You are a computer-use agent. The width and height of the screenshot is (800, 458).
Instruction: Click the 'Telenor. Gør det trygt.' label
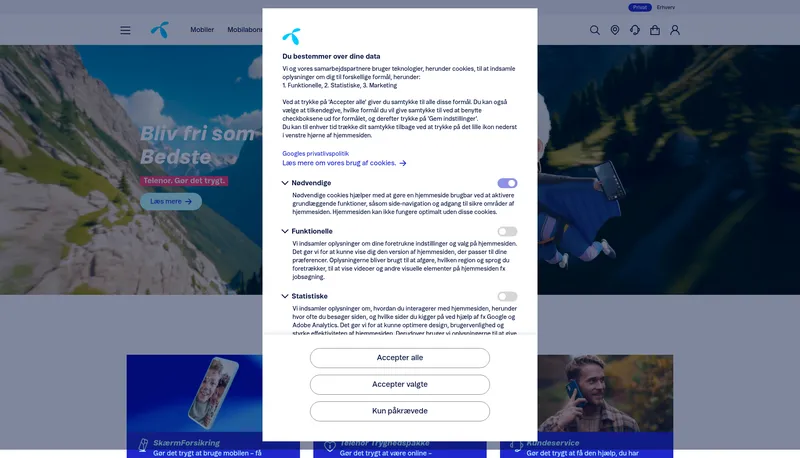coord(184,181)
